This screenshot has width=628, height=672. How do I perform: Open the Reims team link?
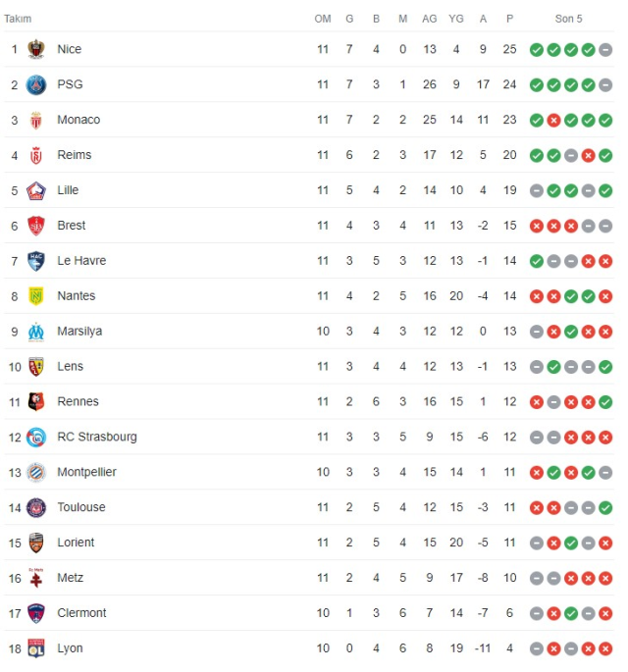[x=75, y=155]
